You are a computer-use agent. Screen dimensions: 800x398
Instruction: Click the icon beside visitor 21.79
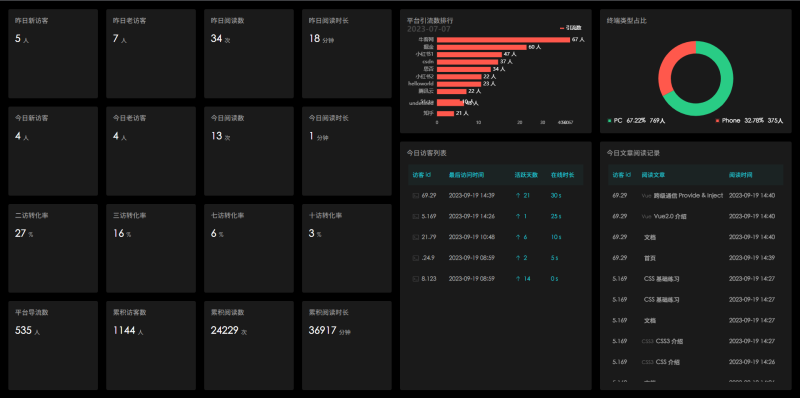415,237
